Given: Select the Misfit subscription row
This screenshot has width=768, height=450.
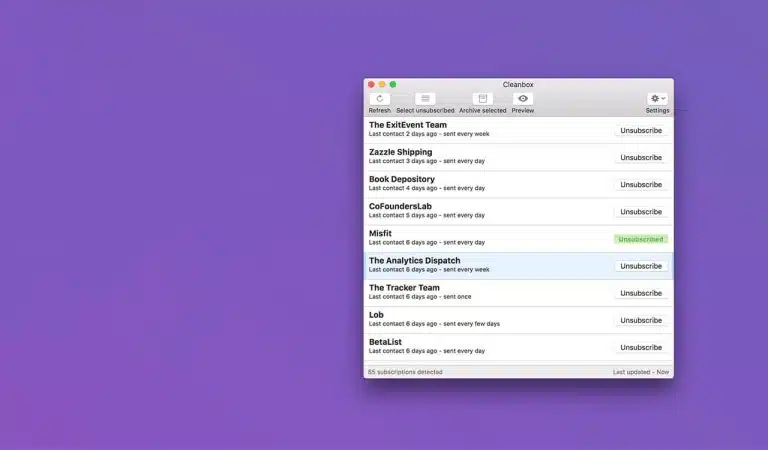Looking at the screenshot, I should point(518,239).
